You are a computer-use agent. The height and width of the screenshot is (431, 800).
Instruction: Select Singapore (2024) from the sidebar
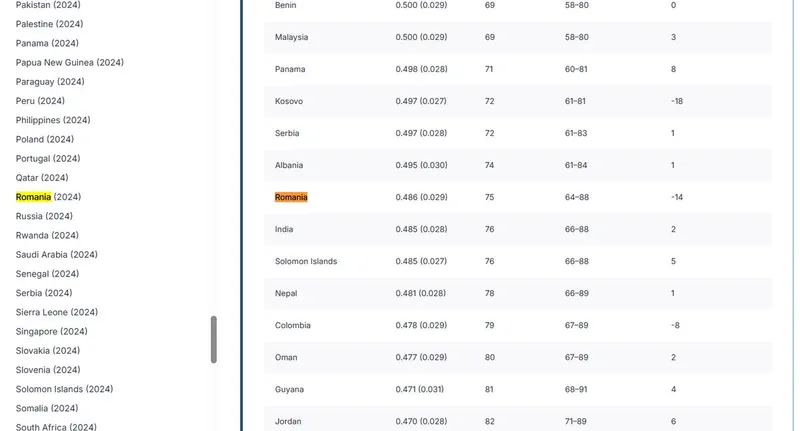(52, 331)
